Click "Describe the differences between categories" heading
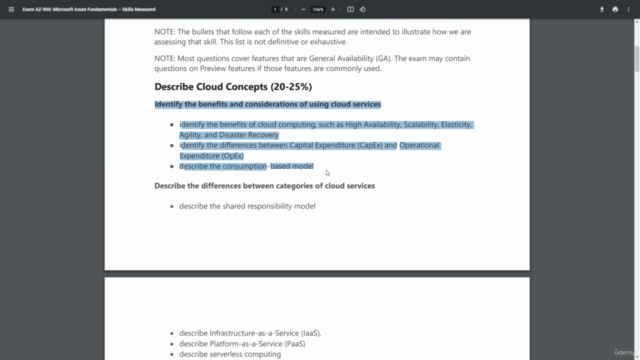This screenshot has height=360, width=640. (264, 186)
